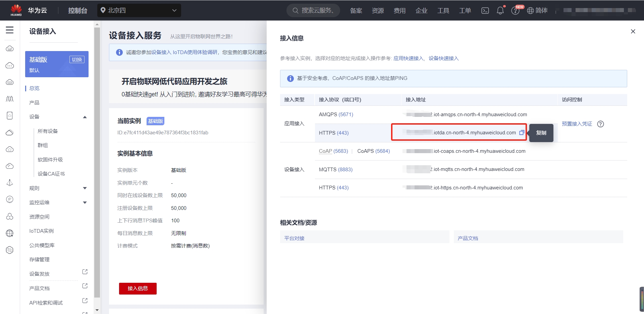Viewport: 644px width, 314px height.
Task: Click the wave-shaped service icon in the sidebar rail
Action: coord(10,99)
